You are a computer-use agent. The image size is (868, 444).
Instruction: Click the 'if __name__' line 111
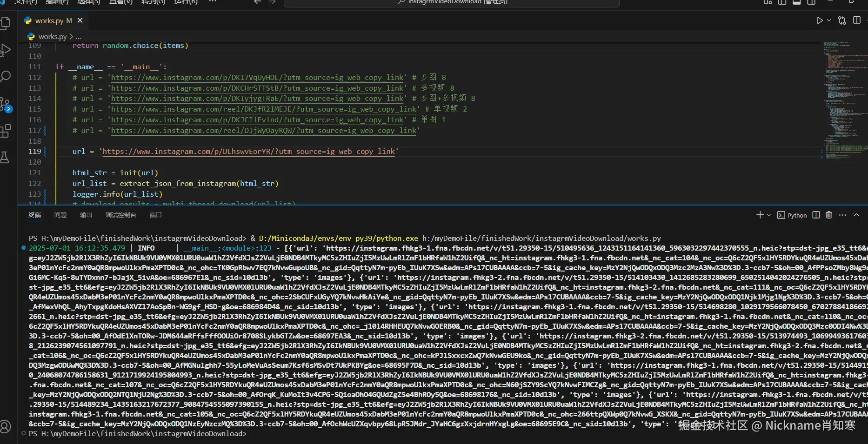point(111,67)
